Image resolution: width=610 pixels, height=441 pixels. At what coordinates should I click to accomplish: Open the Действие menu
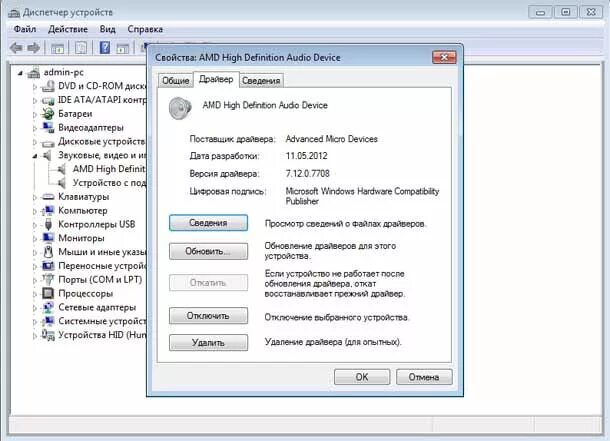click(x=68, y=29)
